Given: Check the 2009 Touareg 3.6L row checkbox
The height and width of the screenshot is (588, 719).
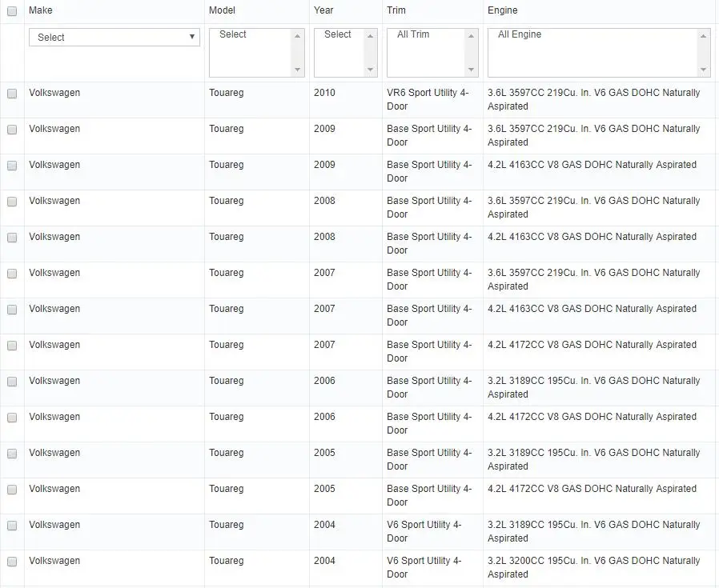Looking at the screenshot, I should pos(12,130).
